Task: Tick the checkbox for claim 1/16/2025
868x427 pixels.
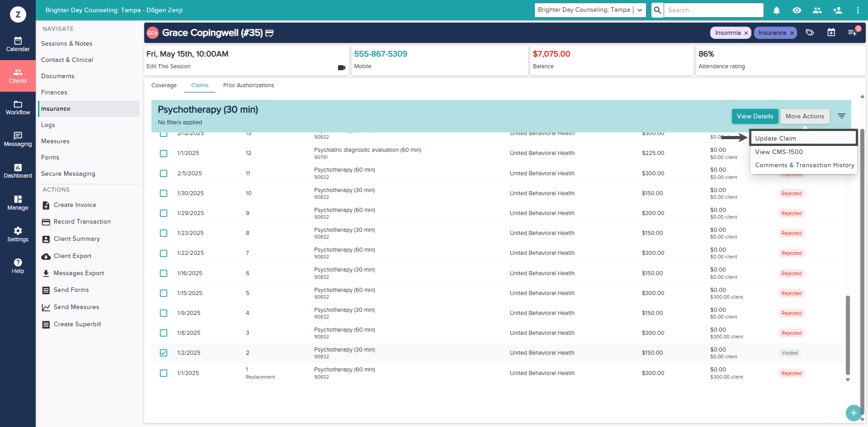Action: [164, 273]
